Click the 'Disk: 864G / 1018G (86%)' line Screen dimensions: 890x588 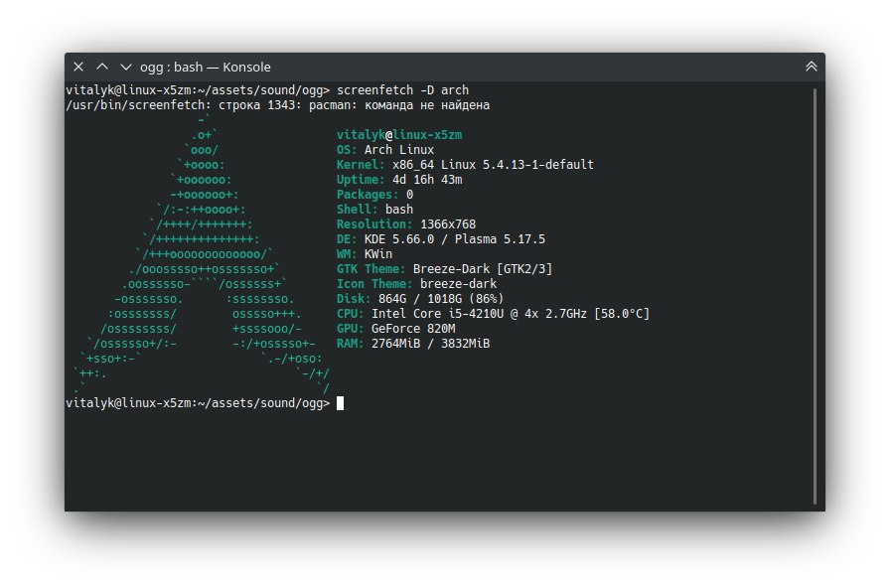point(420,299)
